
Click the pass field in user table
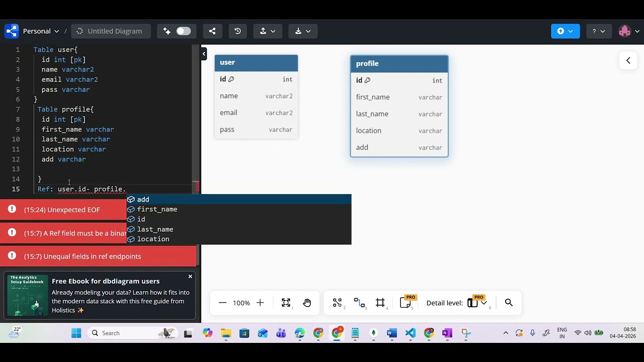click(x=256, y=130)
